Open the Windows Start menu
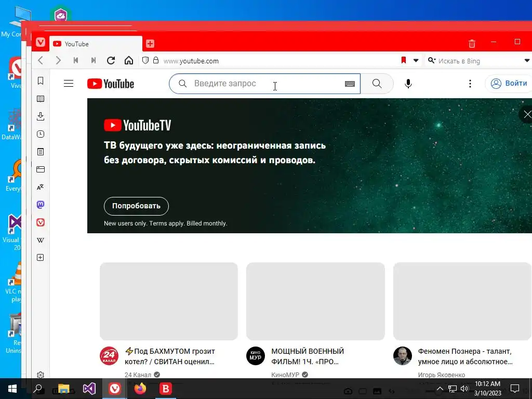The height and width of the screenshot is (399, 532). 12,389
